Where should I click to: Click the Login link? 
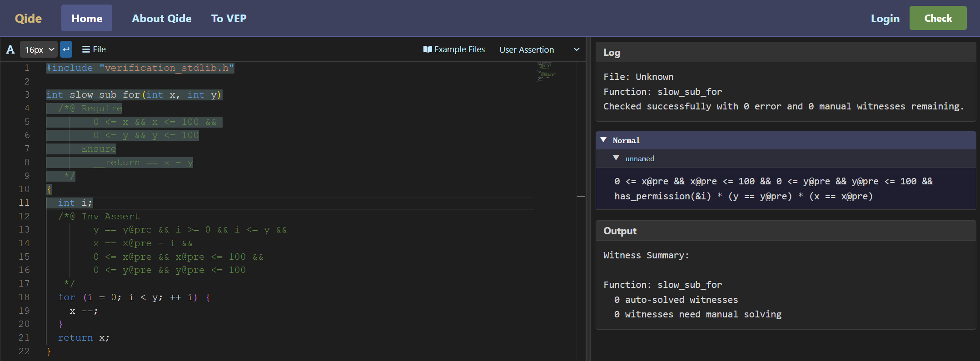click(x=885, y=19)
